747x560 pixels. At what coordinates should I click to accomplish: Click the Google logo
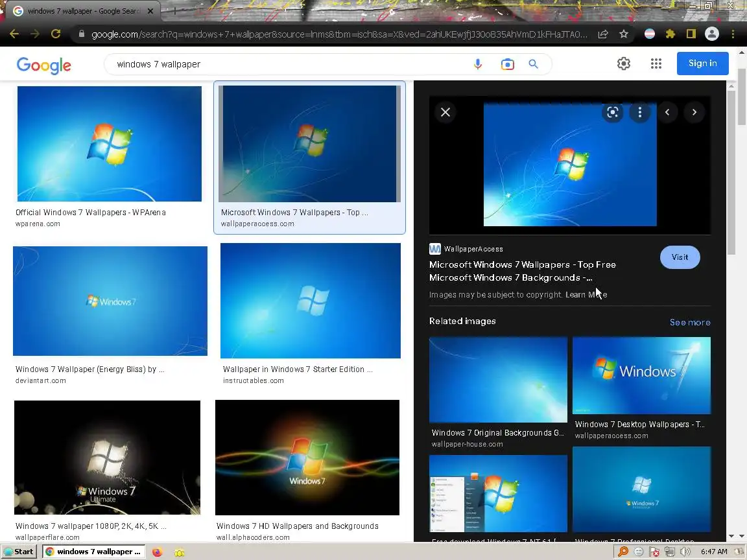(x=44, y=65)
